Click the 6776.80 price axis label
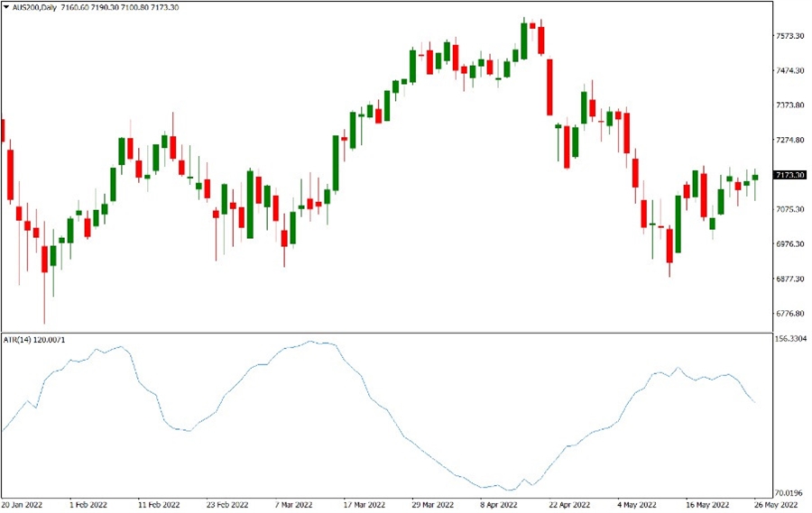Viewport: 812px width, 513px height. 789,314
